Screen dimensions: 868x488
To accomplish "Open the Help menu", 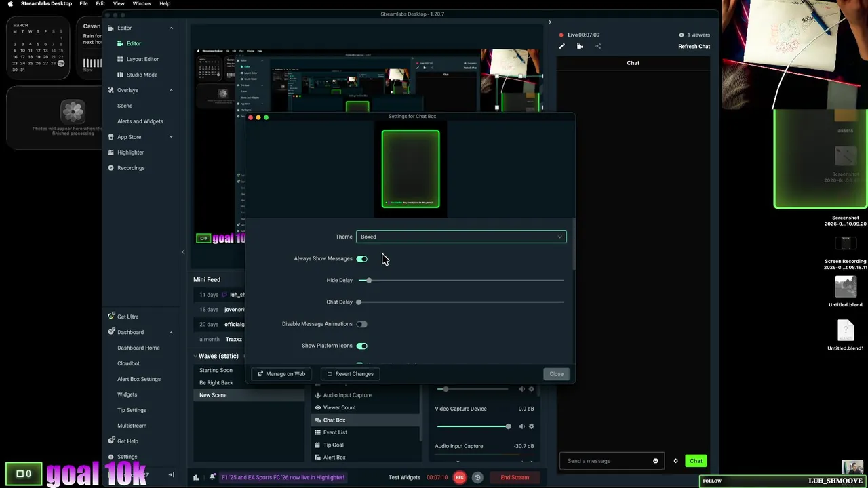I will 165,4.
